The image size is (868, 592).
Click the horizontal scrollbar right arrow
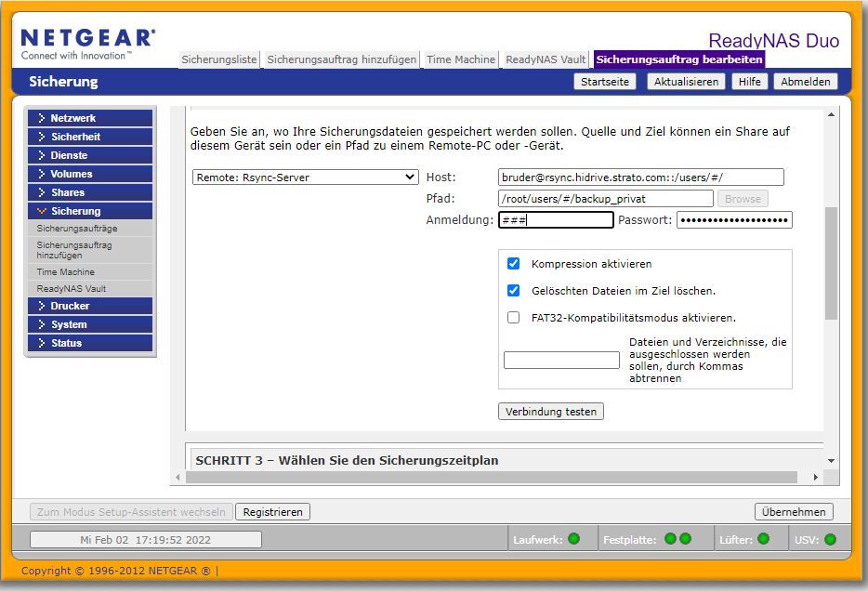[815, 477]
